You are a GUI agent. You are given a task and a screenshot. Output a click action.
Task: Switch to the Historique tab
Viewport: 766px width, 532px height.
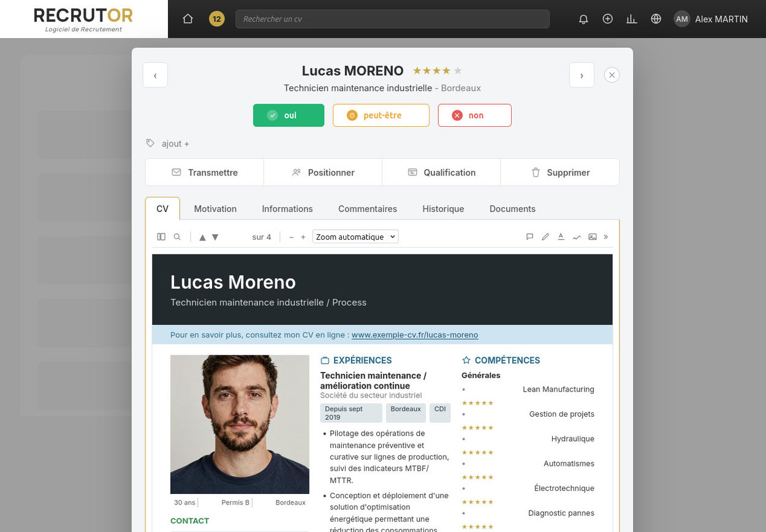tap(443, 208)
